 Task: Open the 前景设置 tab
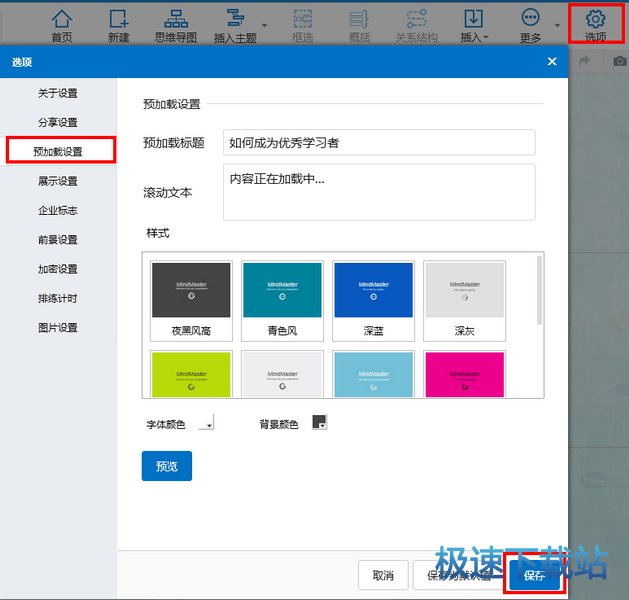[58, 239]
